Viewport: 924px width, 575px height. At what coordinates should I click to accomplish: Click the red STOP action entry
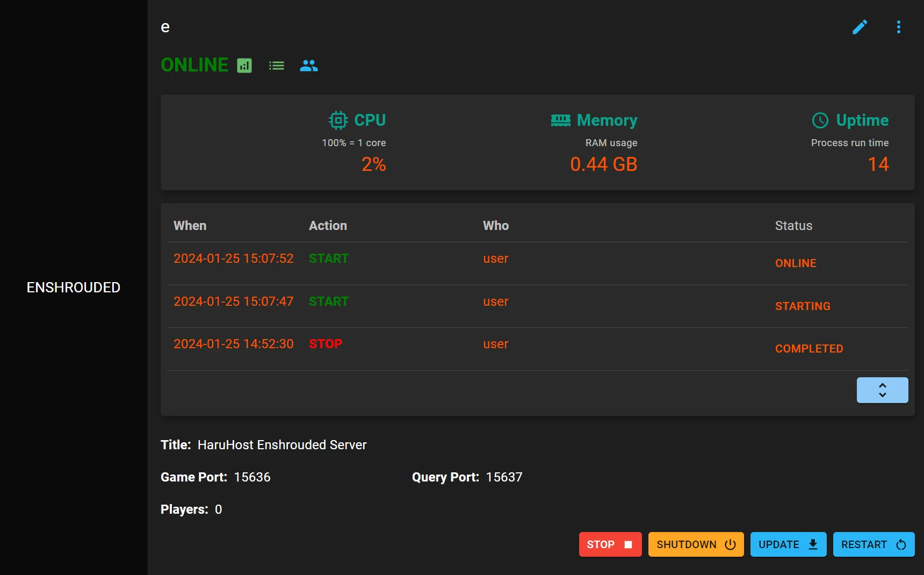pyautogui.click(x=326, y=344)
